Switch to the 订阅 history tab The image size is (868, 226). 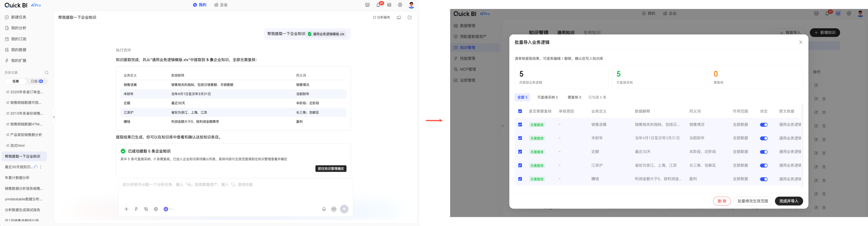[37, 81]
